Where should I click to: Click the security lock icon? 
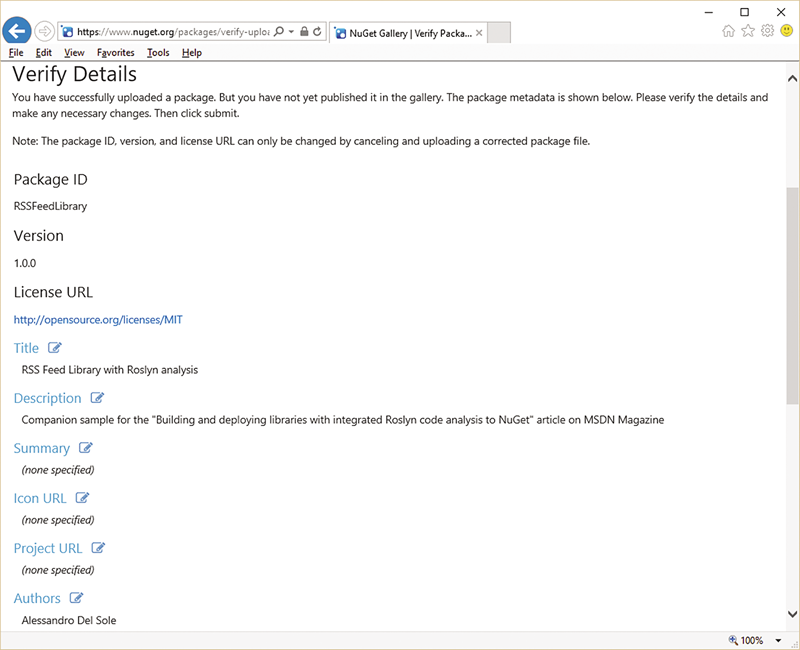point(304,32)
